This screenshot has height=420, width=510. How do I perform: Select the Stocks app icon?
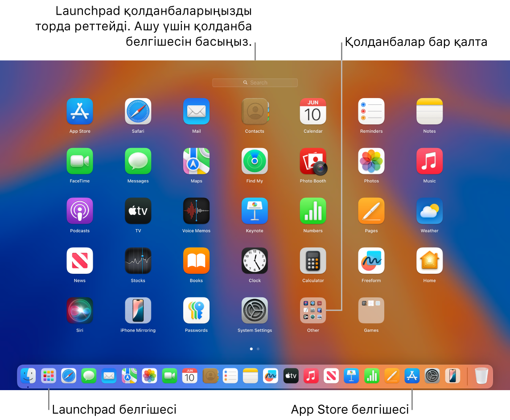point(138,260)
